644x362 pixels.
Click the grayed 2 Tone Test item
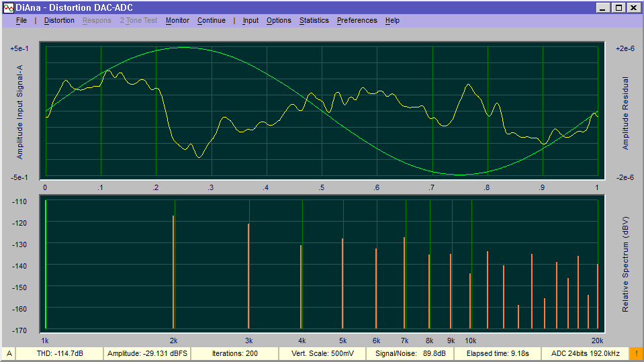pos(138,20)
